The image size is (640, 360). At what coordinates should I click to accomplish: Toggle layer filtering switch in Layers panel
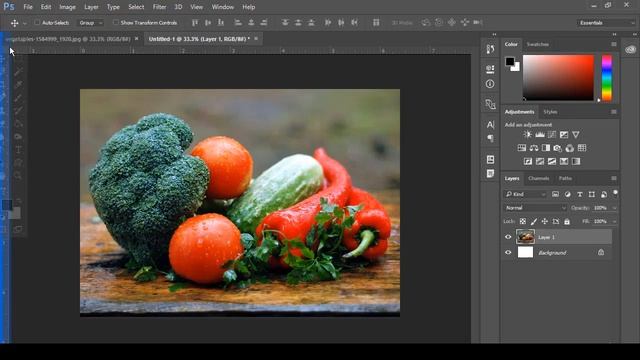tap(615, 194)
